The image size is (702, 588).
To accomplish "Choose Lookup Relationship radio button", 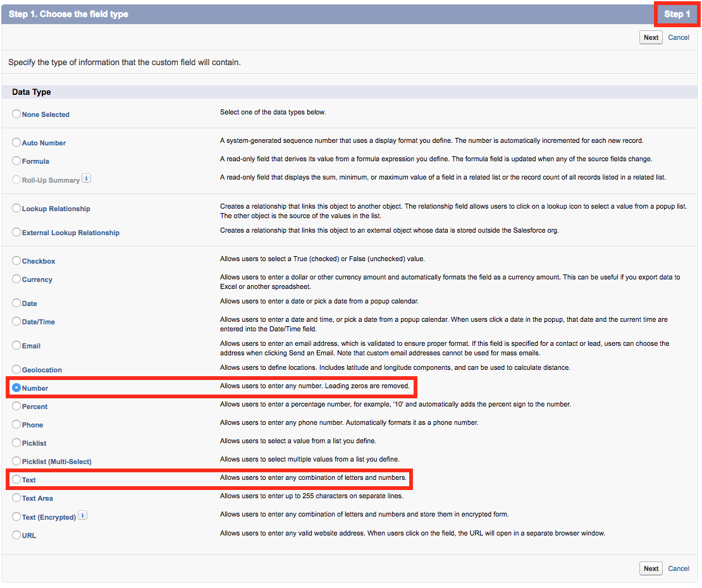I will pyautogui.click(x=16, y=208).
